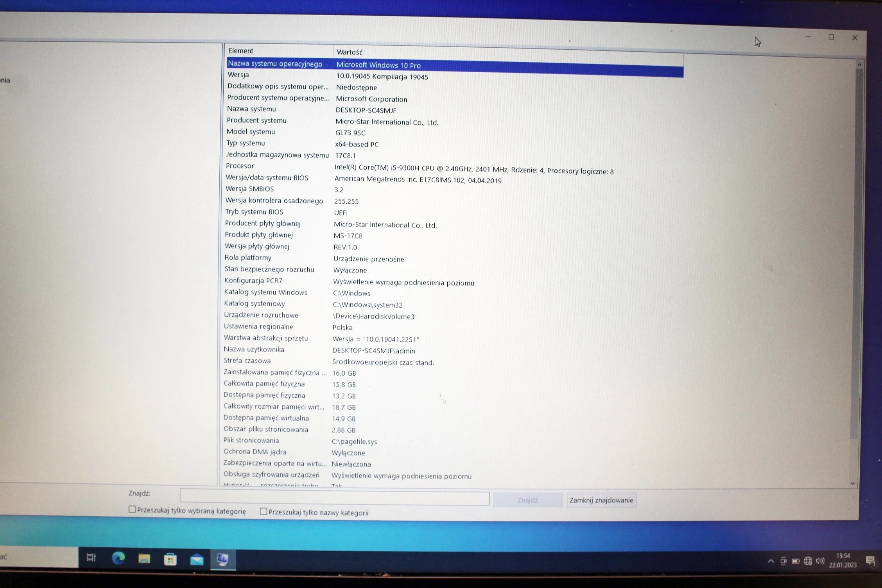Select System Information taskbar icon
The width and height of the screenshot is (882, 588).
[x=223, y=559]
